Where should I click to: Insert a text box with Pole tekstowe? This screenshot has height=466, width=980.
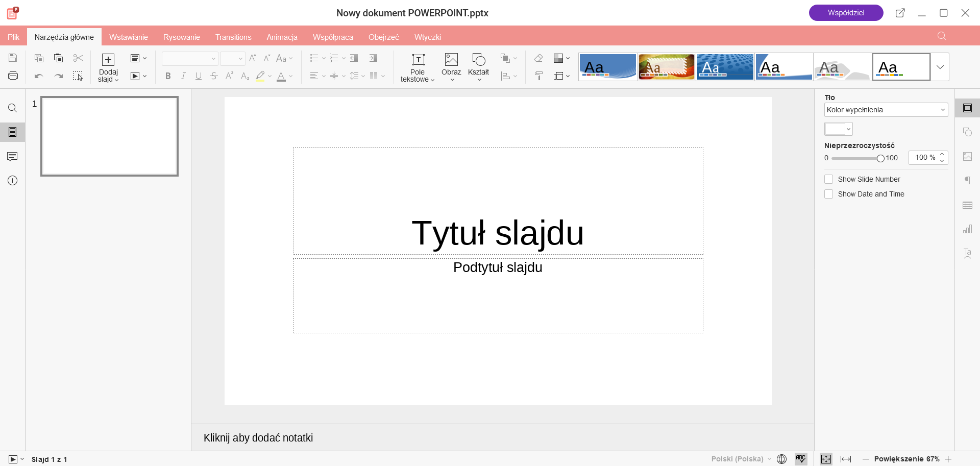[x=418, y=67]
